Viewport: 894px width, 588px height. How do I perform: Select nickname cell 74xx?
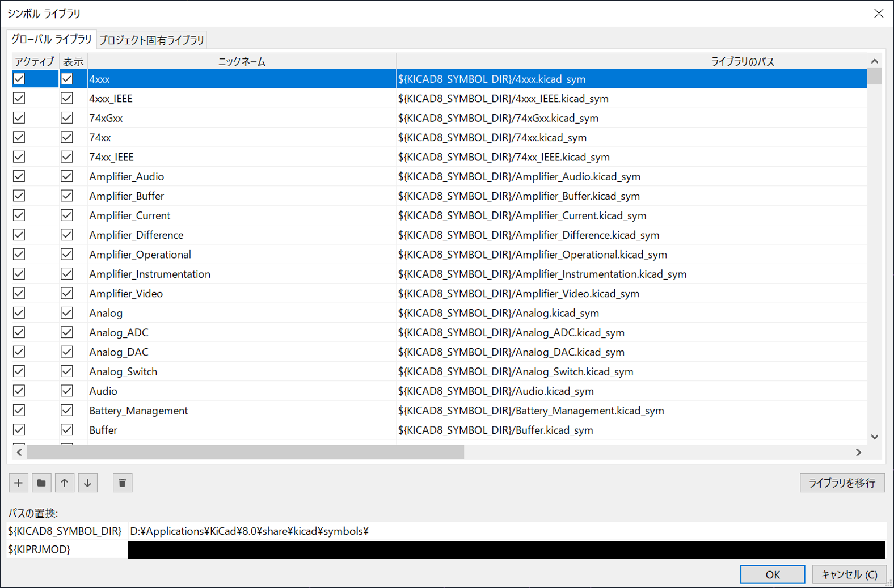click(x=242, y=137)
